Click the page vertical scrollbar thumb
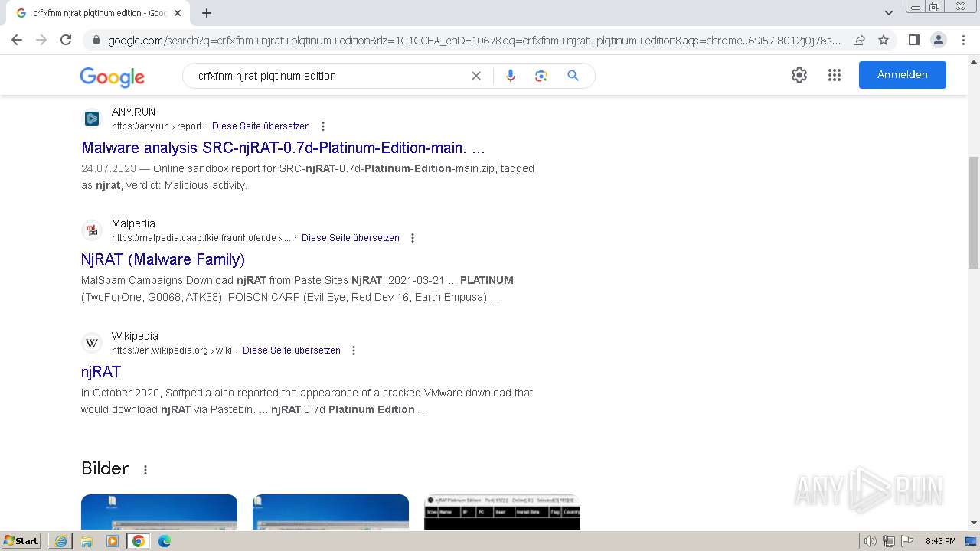The image size is (980, 551). (x=974, y=212)
